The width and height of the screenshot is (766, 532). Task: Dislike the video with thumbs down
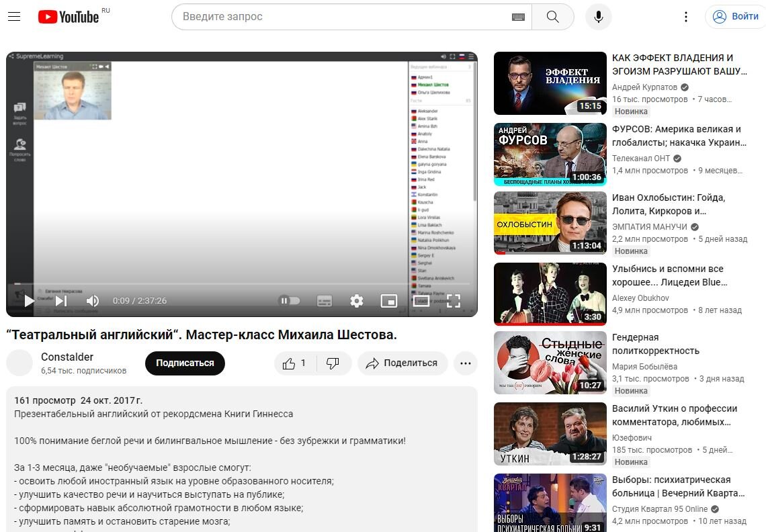(x=333, y=363)
